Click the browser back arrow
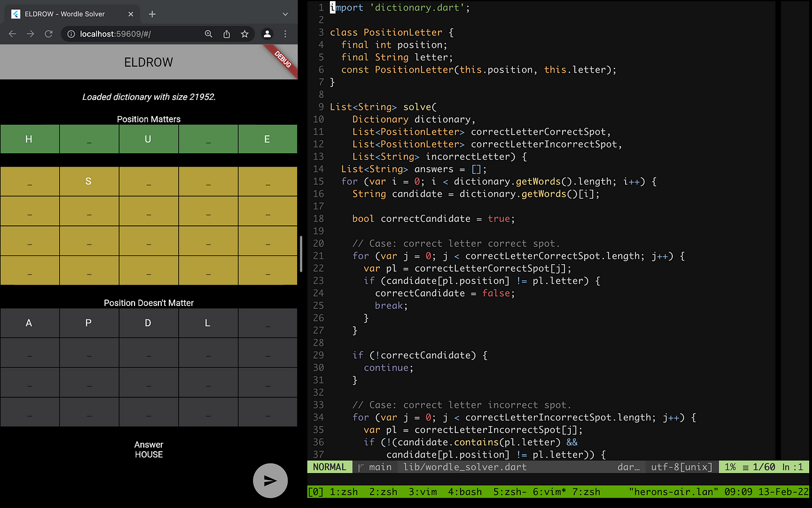 (12, 34)
